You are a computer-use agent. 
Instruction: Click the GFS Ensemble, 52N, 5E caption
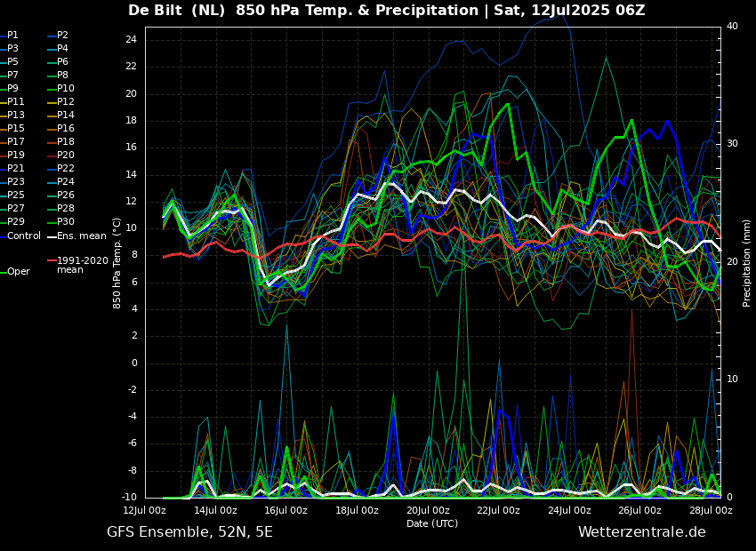click(x=189, y=532)
